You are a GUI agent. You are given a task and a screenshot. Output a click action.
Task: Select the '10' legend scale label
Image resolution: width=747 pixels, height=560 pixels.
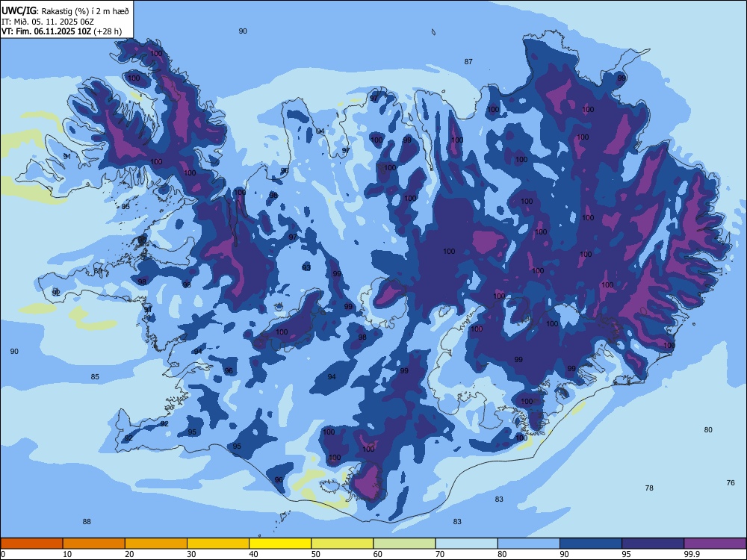tap(67, 554)
